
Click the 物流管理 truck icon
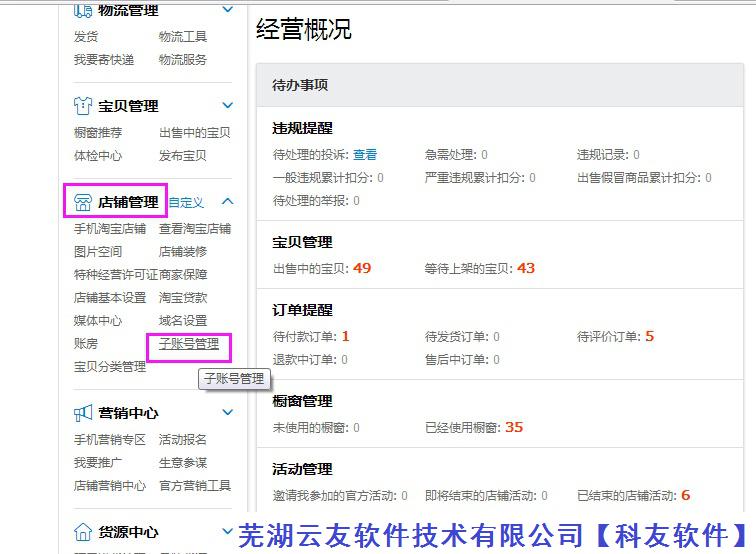click(82, 11)
